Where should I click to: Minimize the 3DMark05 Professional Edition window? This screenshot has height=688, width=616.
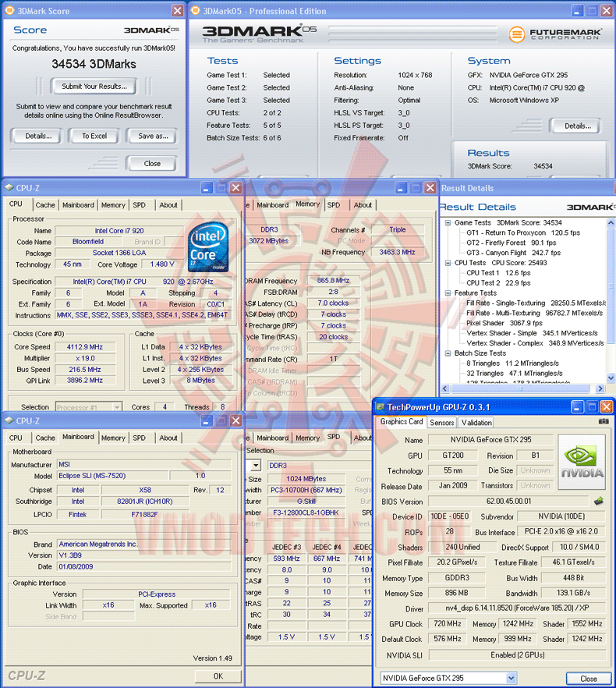tap(578, 11)
